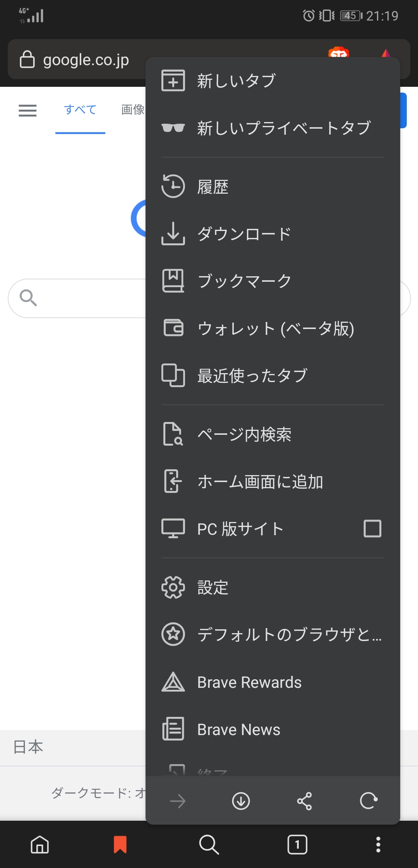Open 新しいタブ from the menu

236,81
